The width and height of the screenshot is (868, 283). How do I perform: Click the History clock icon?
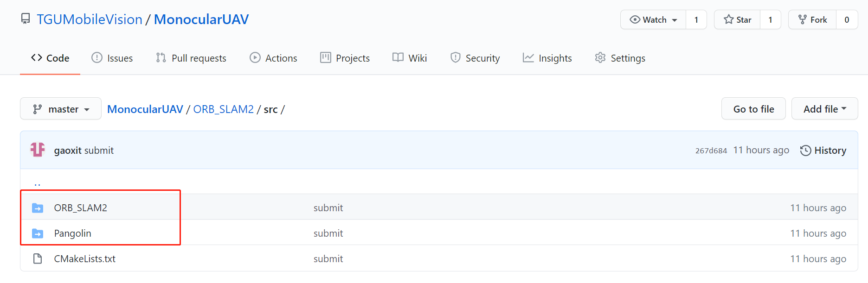coord(806,151)
